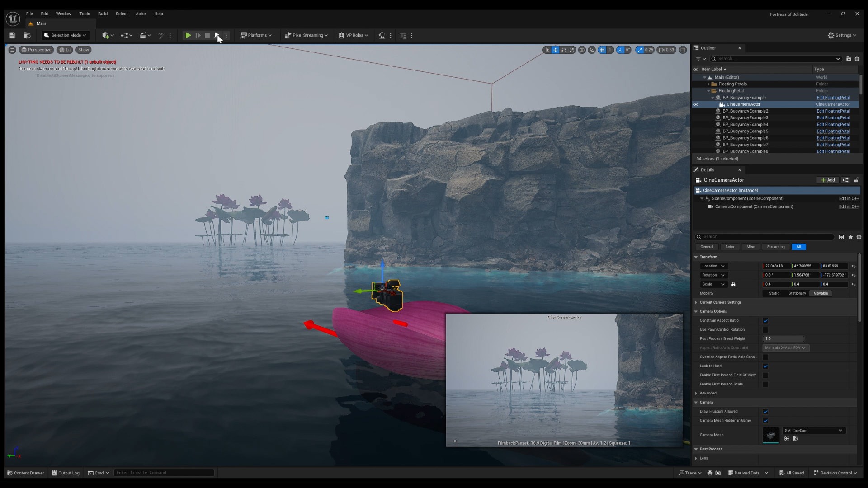
Task: Open the Cinematics clapperboard toolbar menu
Action: pyautogui.click(x=145, y=35)
